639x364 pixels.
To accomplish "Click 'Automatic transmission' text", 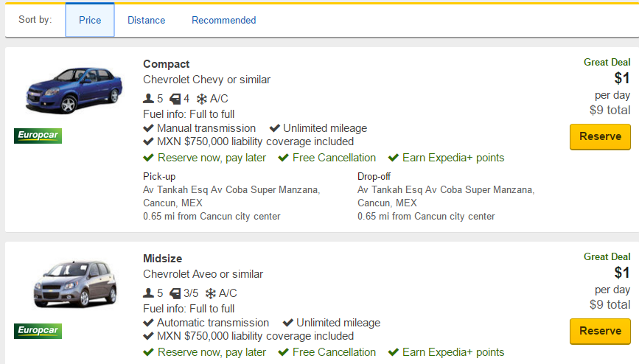I will [x=213, y=323].
